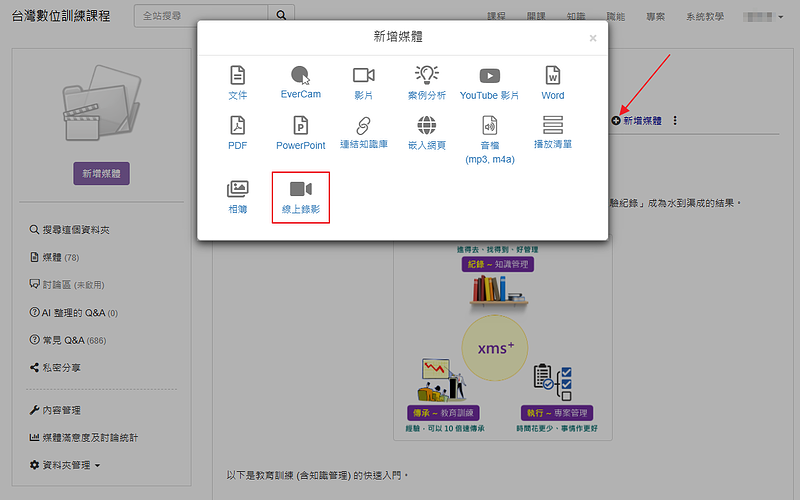Add a YouTube 影片 media item

489,82
